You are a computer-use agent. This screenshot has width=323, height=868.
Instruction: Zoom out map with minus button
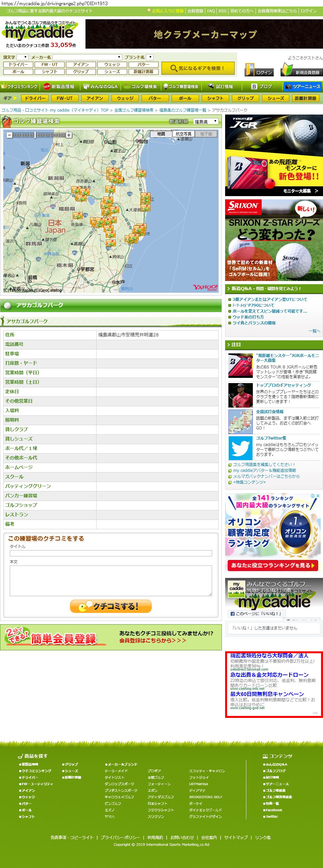[x=9, y=135]
